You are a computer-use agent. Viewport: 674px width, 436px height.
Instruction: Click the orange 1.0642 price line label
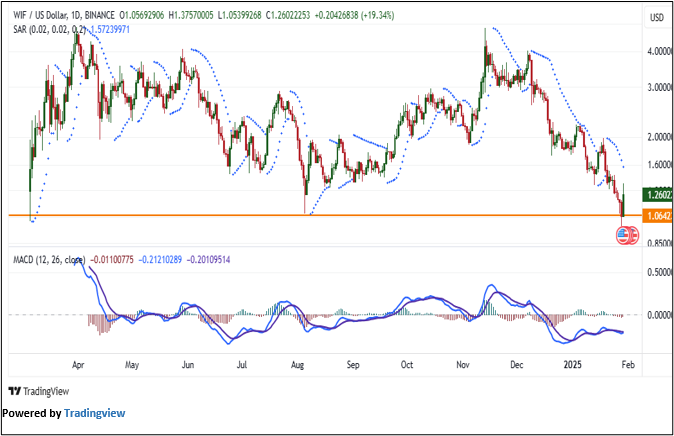coord(657,215)
